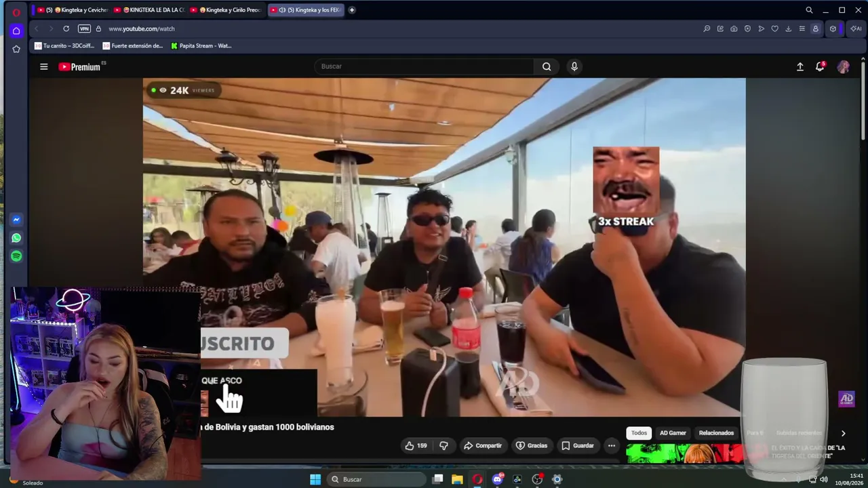The height and width of the screenshot is (488, 868).
Task: Click the video player to toggle playback
Action: (x=444, y=247)
